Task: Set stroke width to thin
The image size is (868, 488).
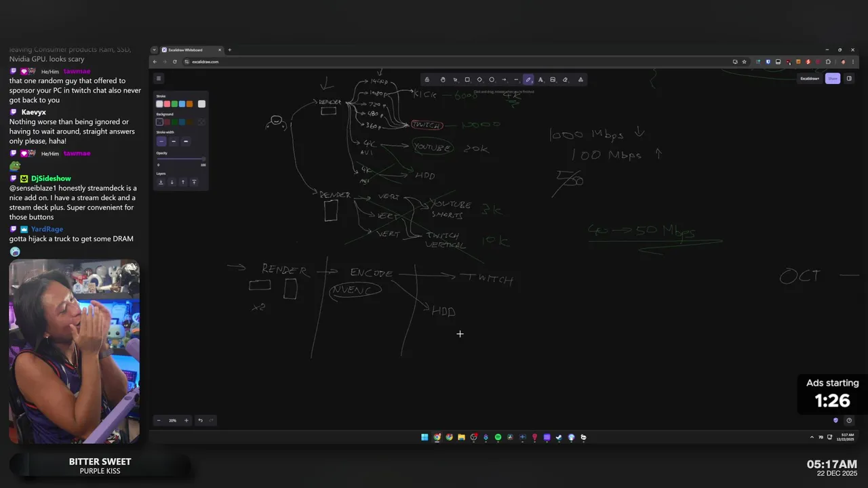Action: 161,141
